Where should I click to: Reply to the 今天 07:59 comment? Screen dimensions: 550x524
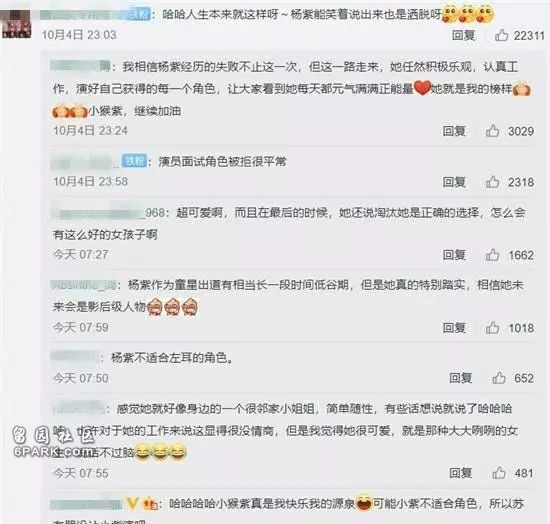(x=454, y=328)
